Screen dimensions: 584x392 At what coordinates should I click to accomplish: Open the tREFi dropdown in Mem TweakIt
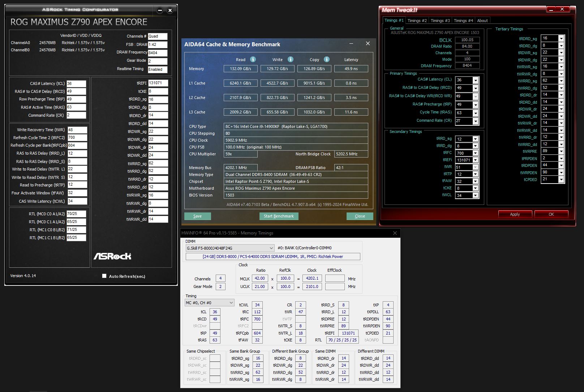476,160
